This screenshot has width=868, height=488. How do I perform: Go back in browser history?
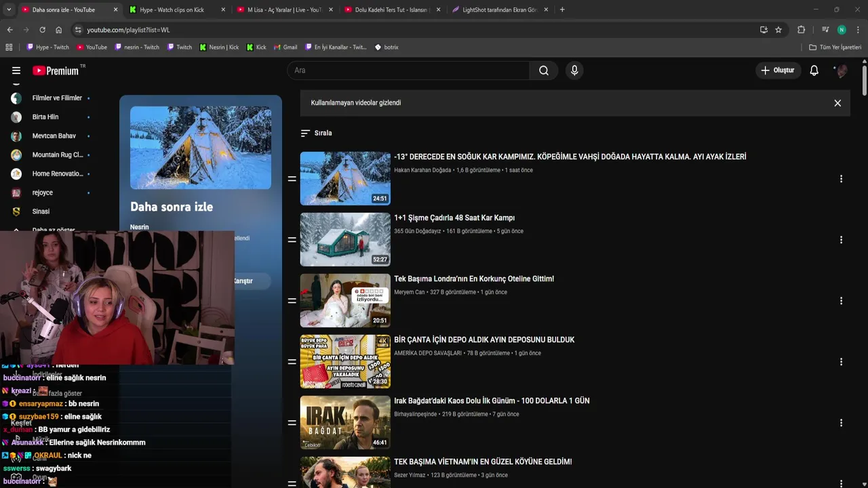point(9,30)
